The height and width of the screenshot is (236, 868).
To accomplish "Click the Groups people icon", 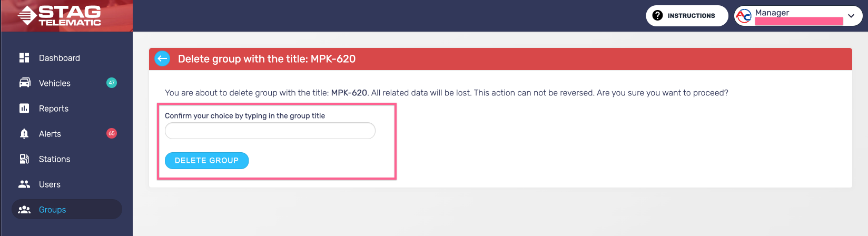I will 24,209.
